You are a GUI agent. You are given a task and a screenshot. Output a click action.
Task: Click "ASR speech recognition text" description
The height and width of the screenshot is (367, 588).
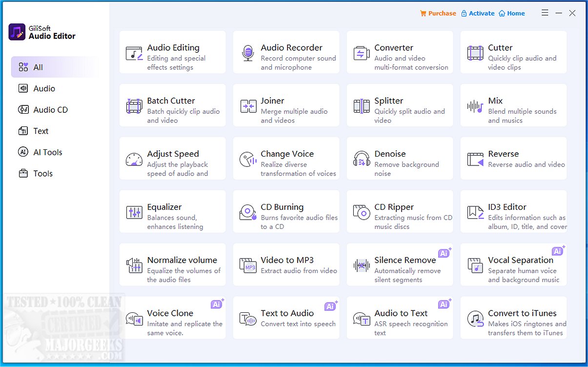(411, 328)
